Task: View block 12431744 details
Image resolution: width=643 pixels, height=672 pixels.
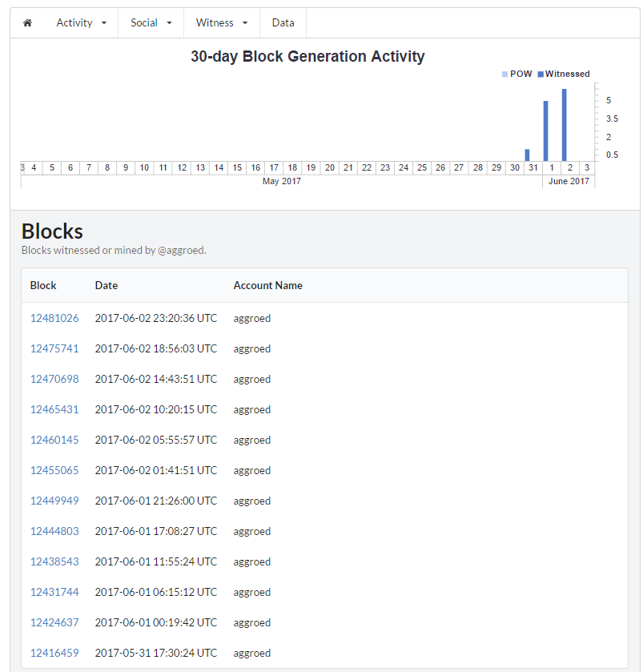Action: click(x=54, y=592)
